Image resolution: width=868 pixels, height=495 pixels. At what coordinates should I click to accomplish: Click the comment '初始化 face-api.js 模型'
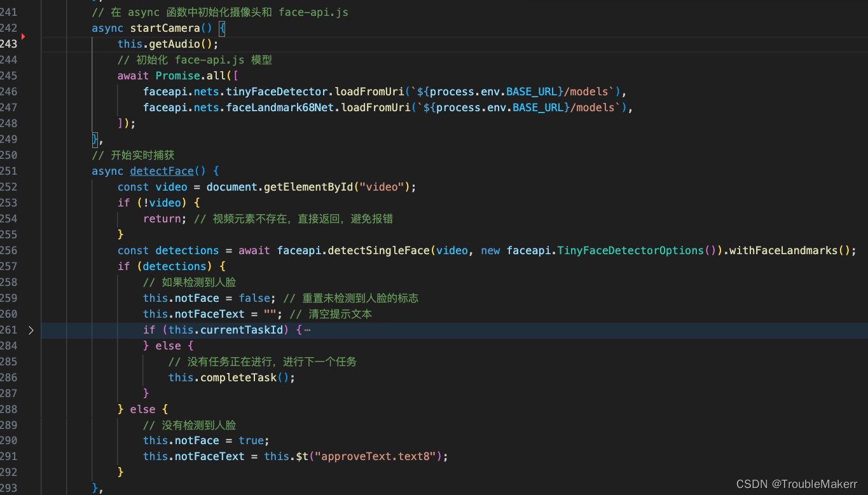(195, 60)
